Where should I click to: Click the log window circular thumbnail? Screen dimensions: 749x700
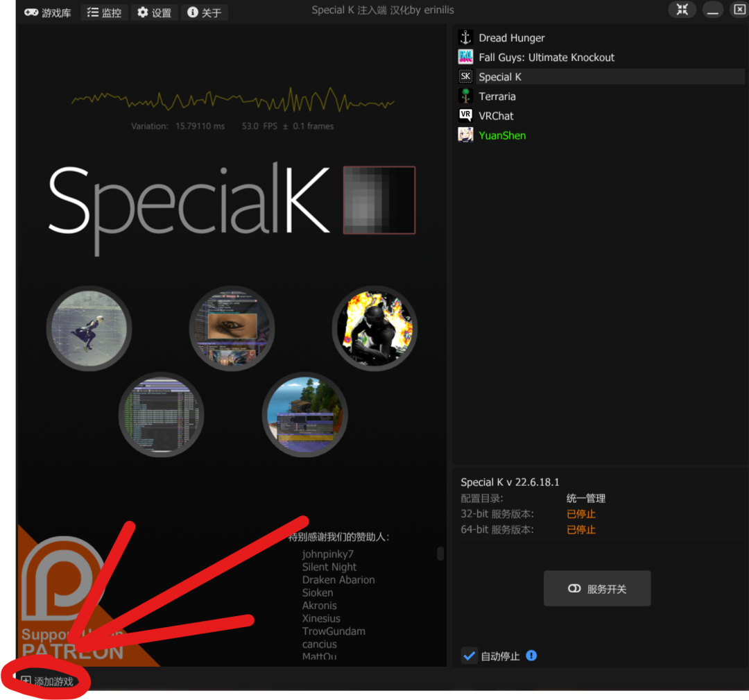tap(162, 415)
